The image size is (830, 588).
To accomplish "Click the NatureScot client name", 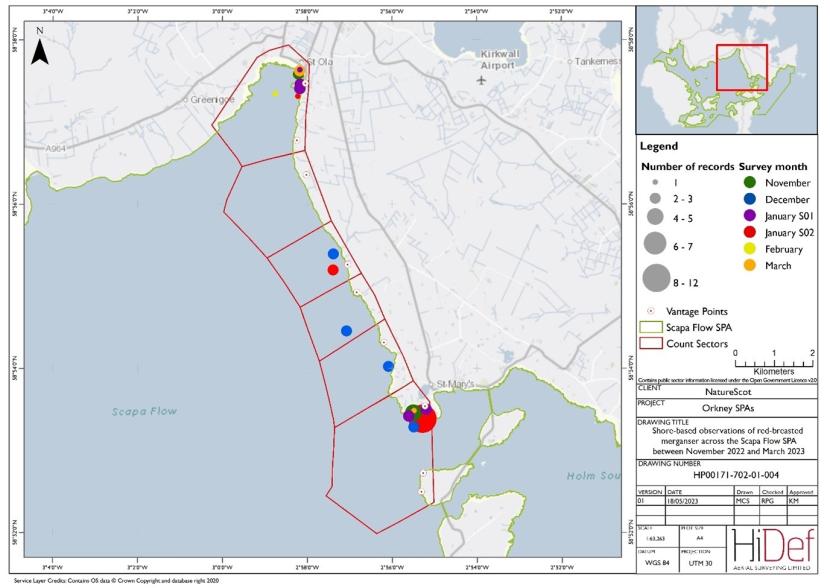I will point(728,392).
